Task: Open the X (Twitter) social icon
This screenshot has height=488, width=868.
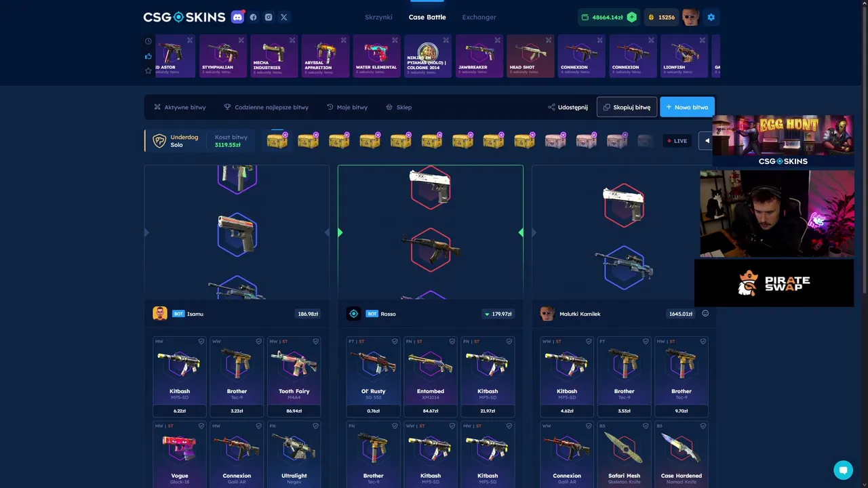Action: pos(283,17)
